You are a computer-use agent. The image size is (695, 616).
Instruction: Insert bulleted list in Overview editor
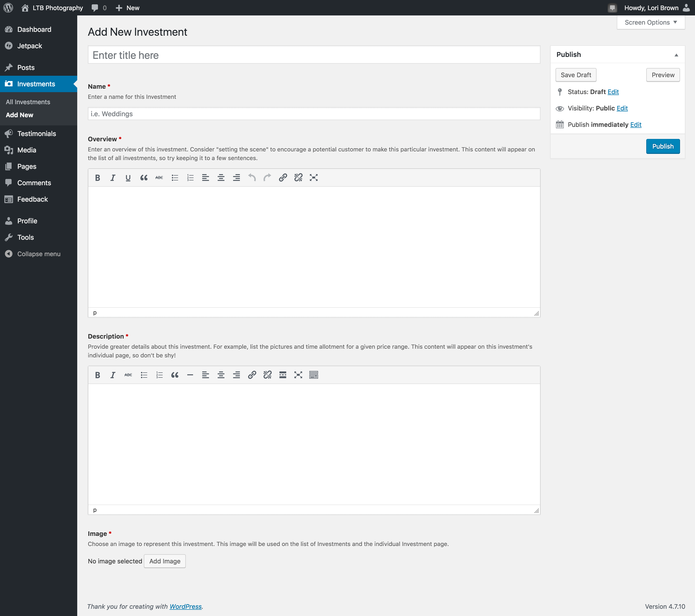(x=175, y=178)
